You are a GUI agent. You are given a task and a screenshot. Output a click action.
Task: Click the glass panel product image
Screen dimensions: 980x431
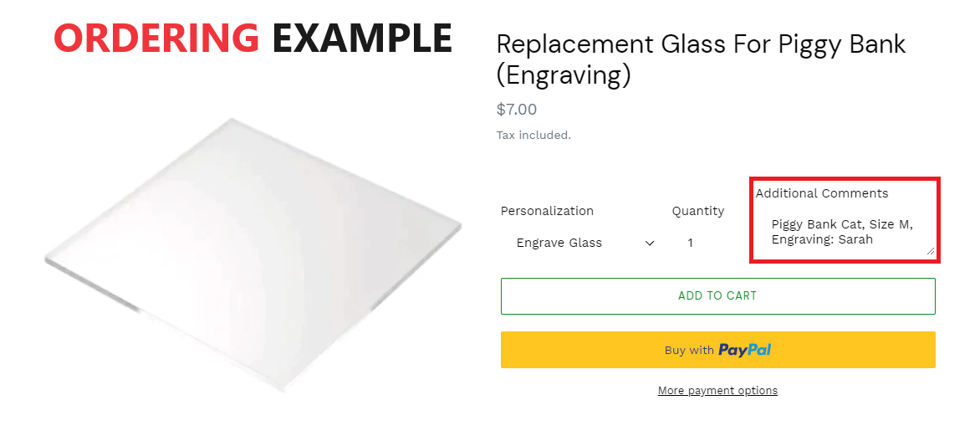coord(251,251)
